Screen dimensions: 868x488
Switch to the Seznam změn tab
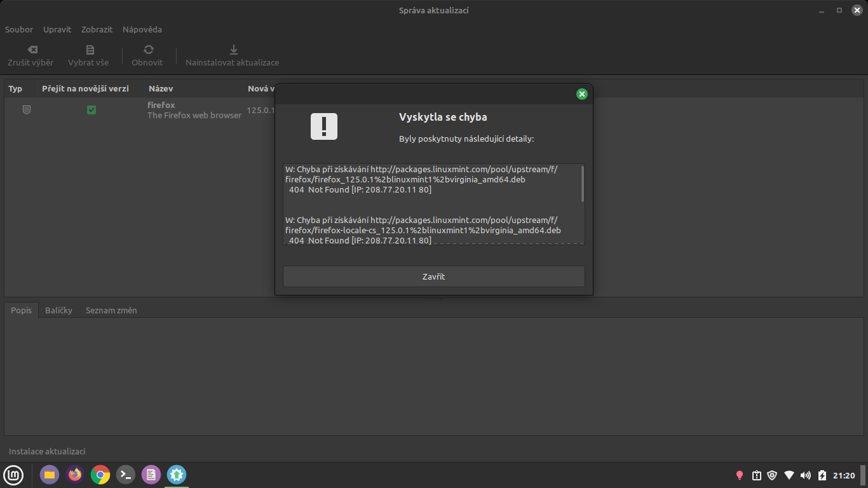tap(111, 310)
